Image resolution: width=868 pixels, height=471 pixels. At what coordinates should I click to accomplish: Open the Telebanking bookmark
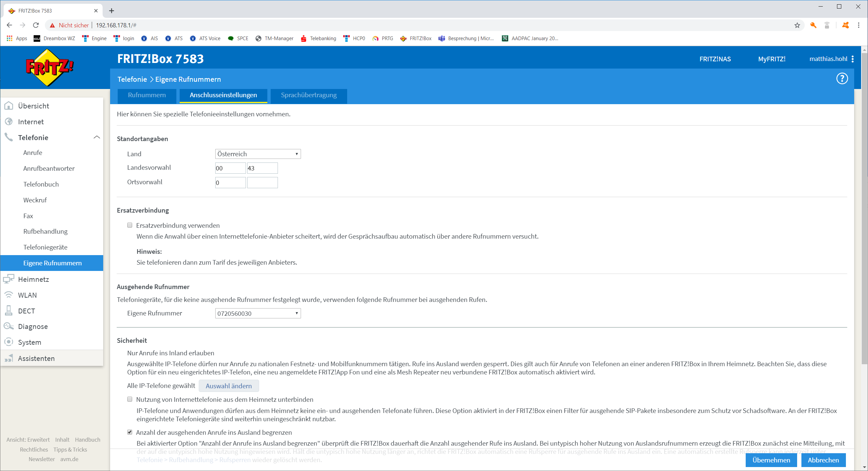tap(318, 39)
